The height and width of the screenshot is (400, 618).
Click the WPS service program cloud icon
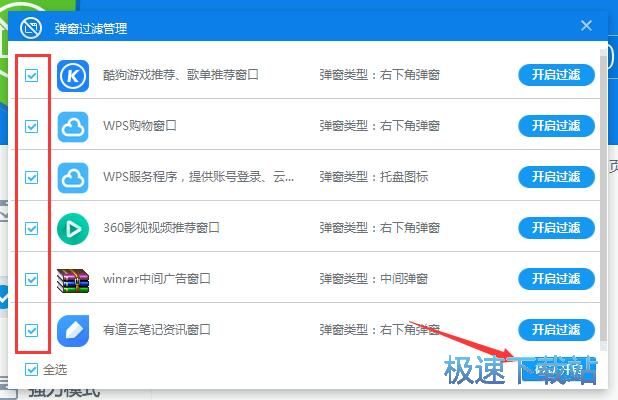pos(73,177)
